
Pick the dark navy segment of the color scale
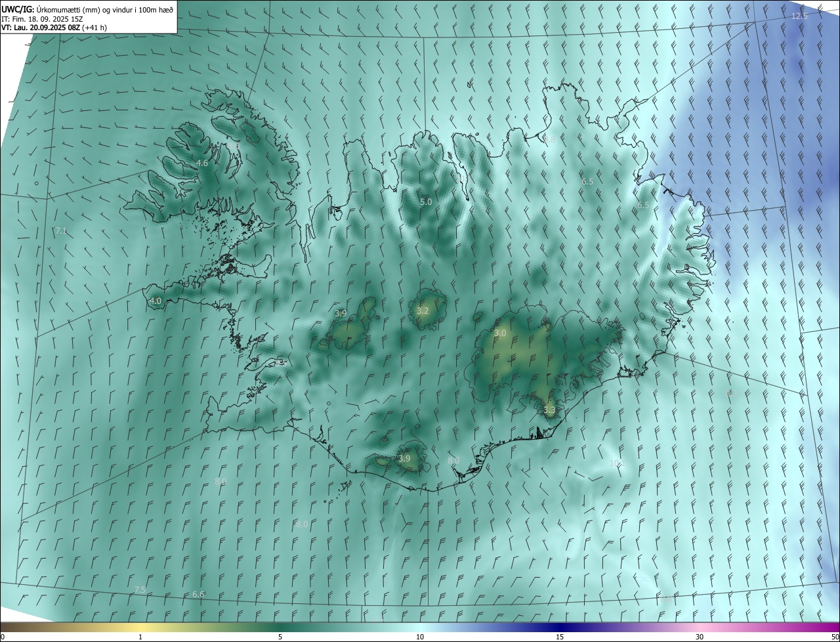click(x=560, y=627)
